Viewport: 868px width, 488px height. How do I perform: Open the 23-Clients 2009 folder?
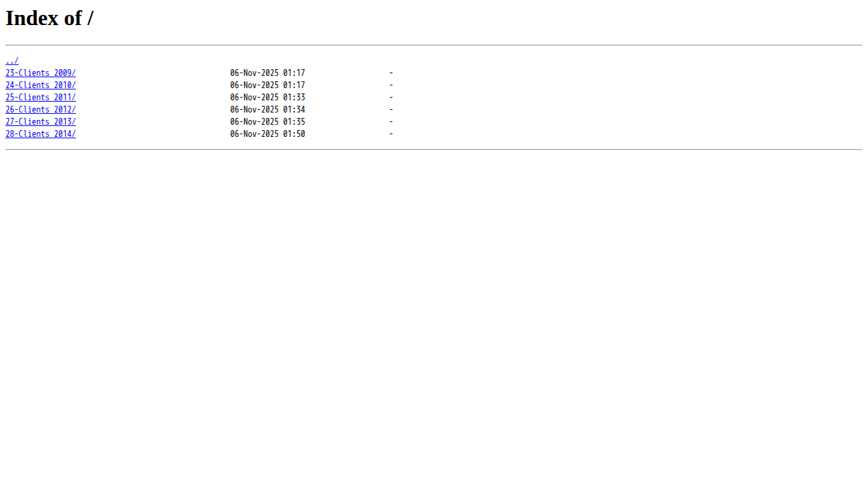(41, 73)
